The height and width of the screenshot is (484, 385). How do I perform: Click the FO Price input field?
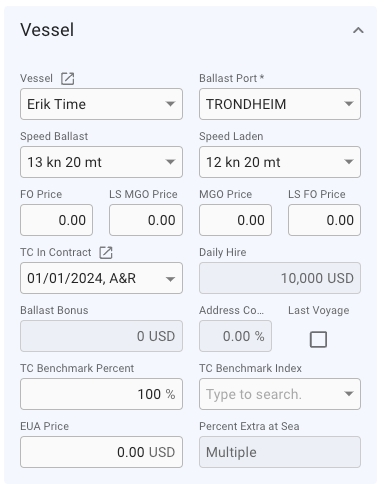56,220
